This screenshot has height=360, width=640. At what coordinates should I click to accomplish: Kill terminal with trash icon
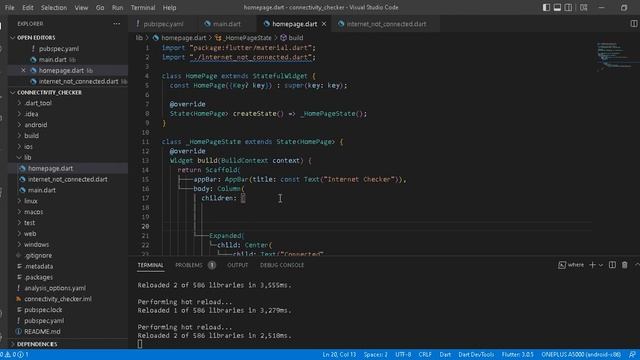pyautogui.click(x=624, y=265)
